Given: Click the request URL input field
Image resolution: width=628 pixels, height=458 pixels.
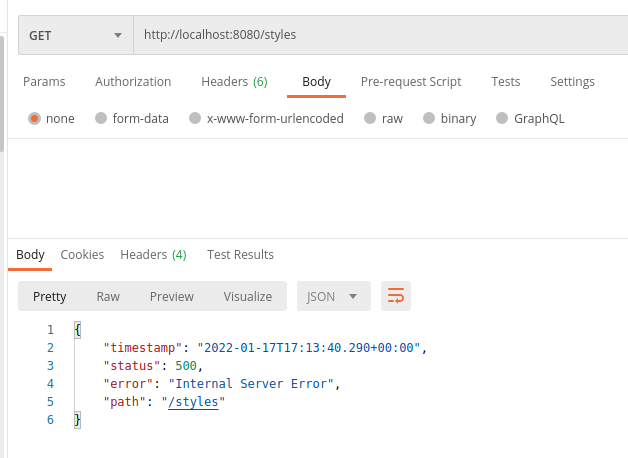Looking at the screenshot, I should point(380,35).
